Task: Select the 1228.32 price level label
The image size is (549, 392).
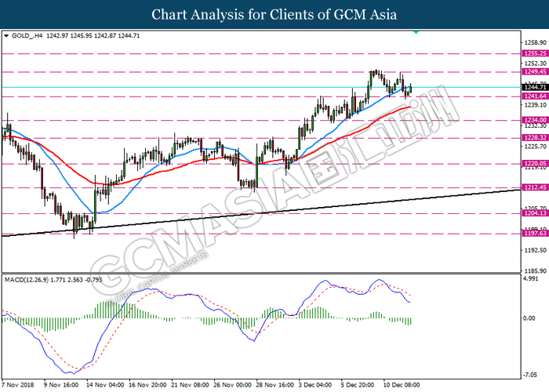Action: click(536, 138)
